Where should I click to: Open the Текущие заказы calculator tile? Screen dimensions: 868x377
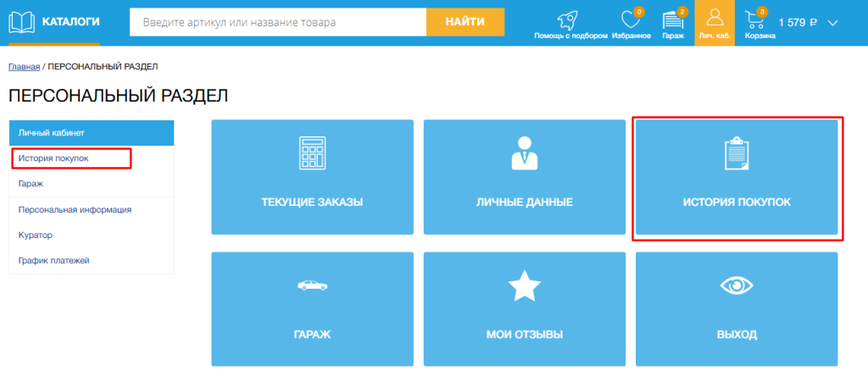312,176
